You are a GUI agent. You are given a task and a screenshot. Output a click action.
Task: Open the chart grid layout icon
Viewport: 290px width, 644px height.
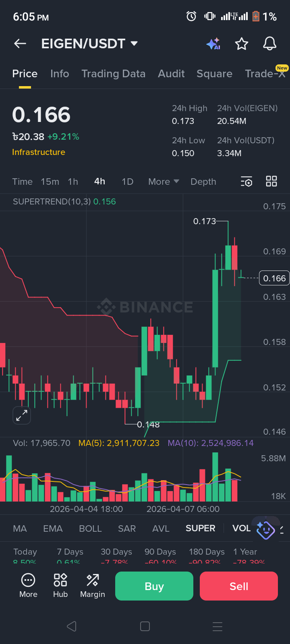tap(271, 181)
